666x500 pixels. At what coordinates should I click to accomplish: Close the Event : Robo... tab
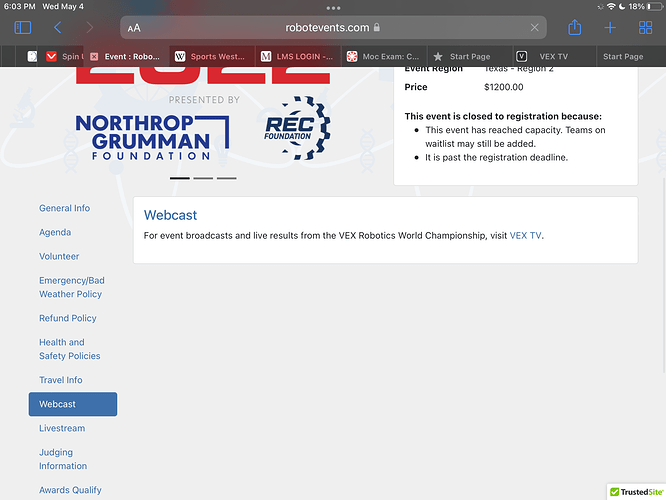click(x=94, y=56)
